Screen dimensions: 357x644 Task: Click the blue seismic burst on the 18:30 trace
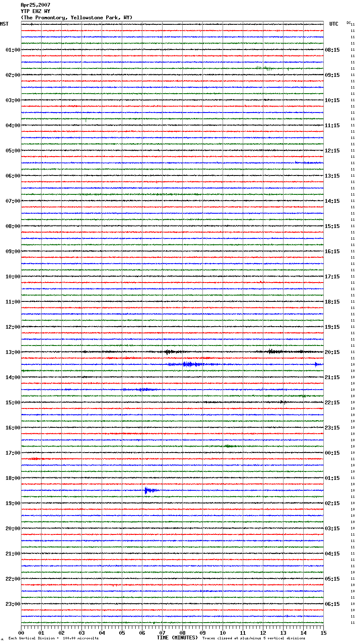pyautogui.click(x=151, y=490)
